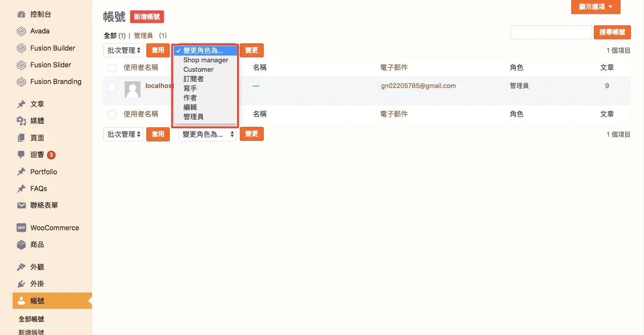Click the 媒體 media icon
Image resolution: width=644 pixels, height=335 pixels.
[21, 121]
